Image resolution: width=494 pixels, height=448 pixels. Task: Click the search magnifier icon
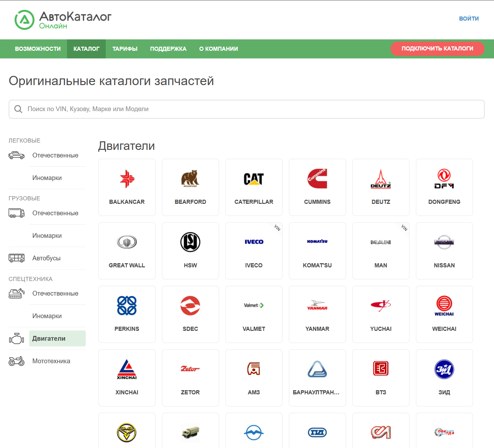(18, 109)
